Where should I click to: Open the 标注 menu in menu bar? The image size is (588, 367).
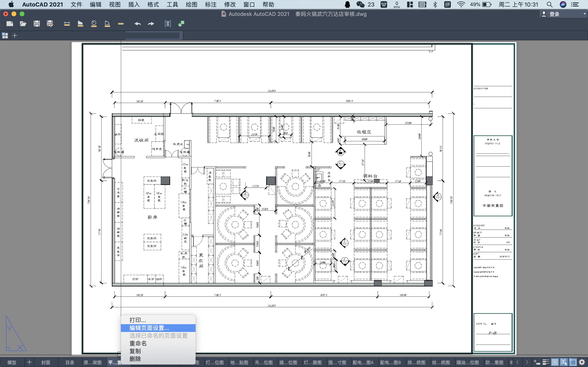pyautogui.click(x=210, y=4)
